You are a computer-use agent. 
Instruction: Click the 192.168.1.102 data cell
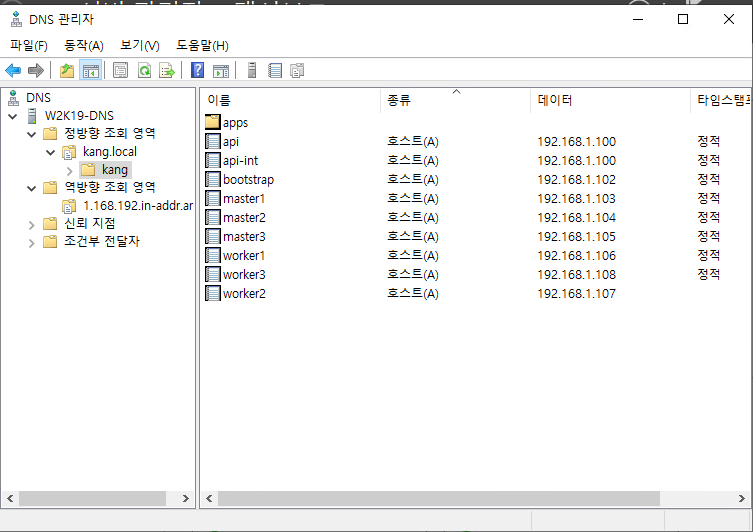[x=576, y=179]
